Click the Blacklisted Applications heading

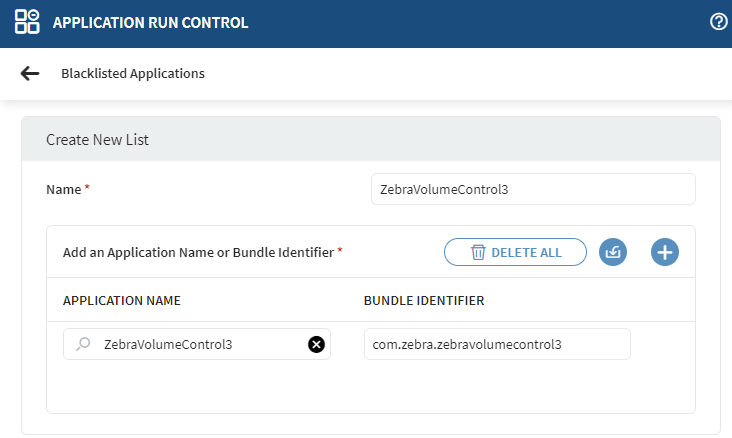(x=133, y=73)
